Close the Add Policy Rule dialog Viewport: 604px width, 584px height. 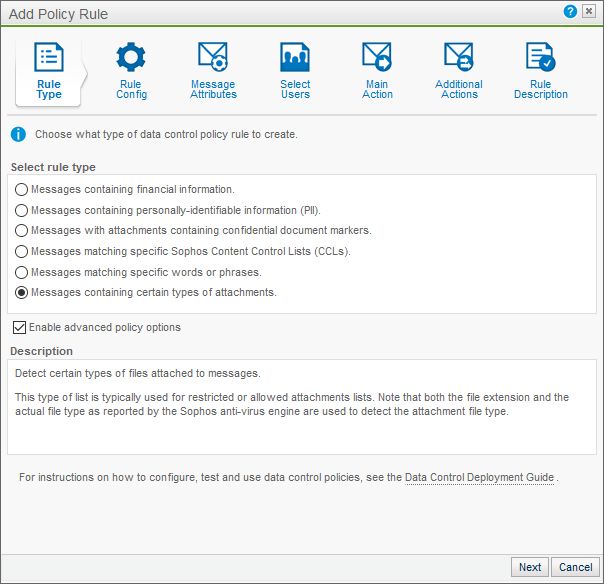(x=589, y=11)
